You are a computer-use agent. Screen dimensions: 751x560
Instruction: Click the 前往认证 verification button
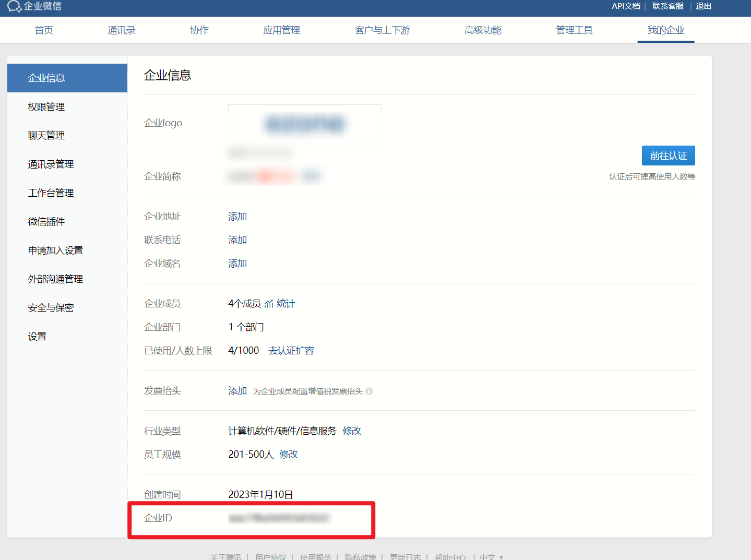click(x=668, y=155)
